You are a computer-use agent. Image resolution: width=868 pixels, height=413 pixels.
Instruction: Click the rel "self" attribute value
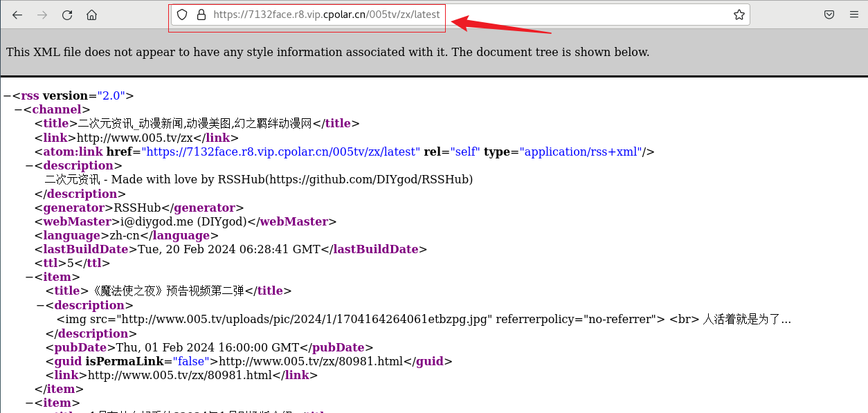464,152
